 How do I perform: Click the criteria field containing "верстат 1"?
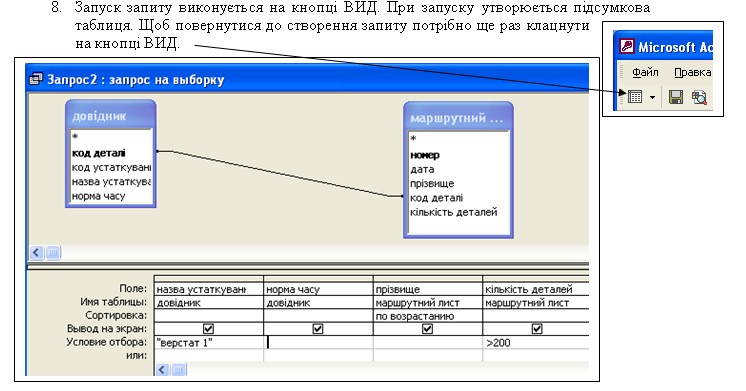[x=208, y=342]
